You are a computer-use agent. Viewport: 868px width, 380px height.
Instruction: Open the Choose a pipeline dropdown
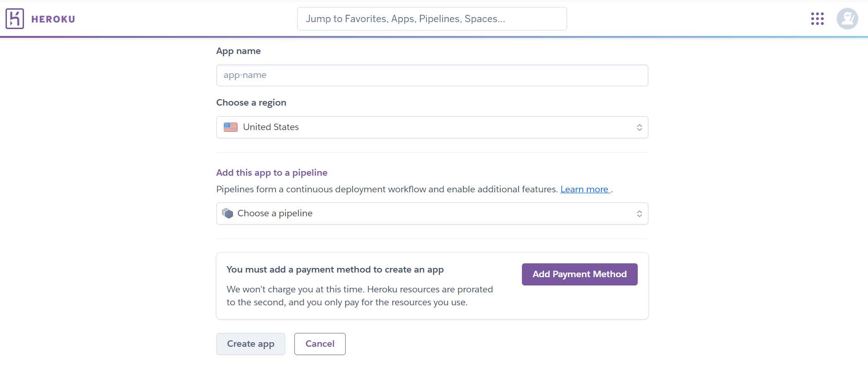pyautogui.click(x=432, y=214)
